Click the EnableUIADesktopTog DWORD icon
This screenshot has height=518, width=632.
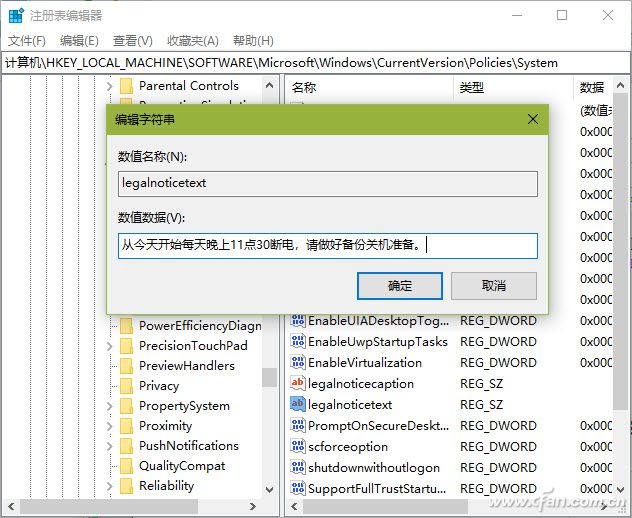click(x=298, y=320)
